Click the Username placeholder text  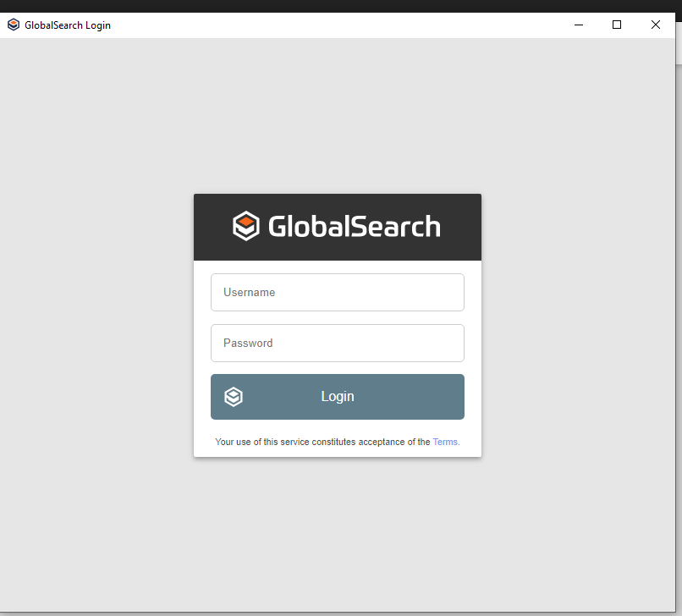[x=249, y=292]
